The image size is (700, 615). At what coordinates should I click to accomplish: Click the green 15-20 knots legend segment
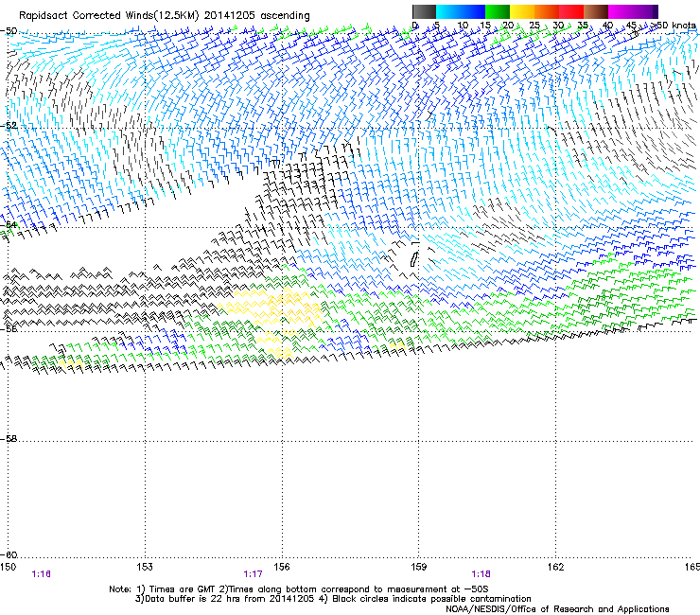pyautogui.click(x=498, y=11)
